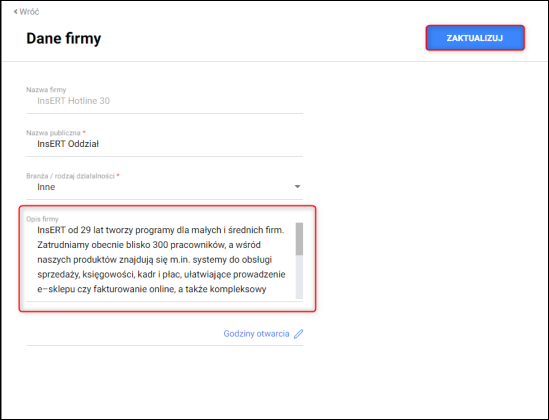This screenshot has height=420, width=549.
Task: Click the Opis firmy label
Action: point(42,219)
